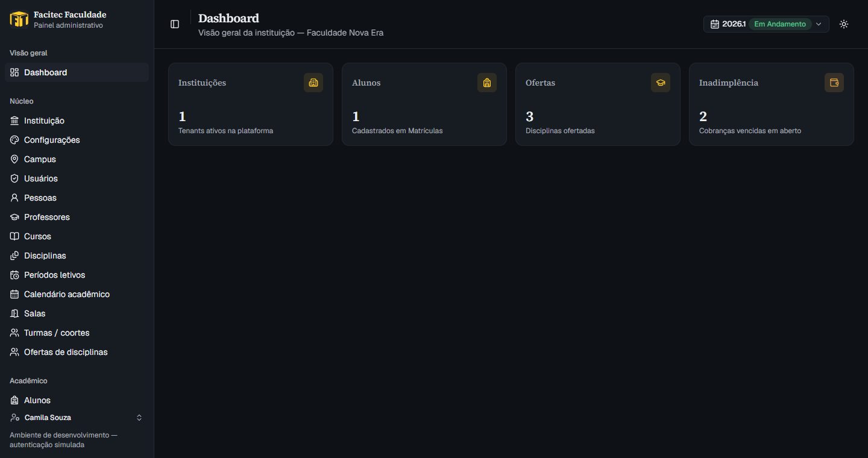Click the Cursos open book icon
Image resolution: width=868 pixels, height=458 pixels.
14,236
